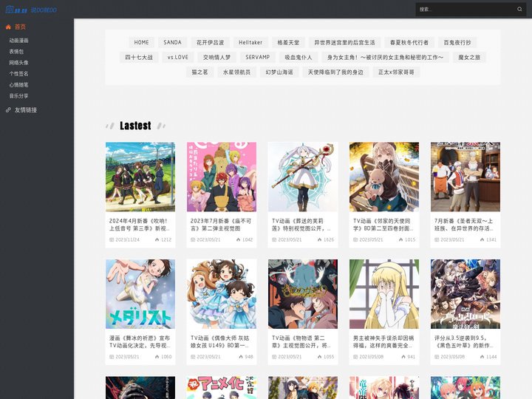Open thumbnail of 舞冰的祈愿 post
The width and height of the screenshot is (532, 399).
pos(140,294)
